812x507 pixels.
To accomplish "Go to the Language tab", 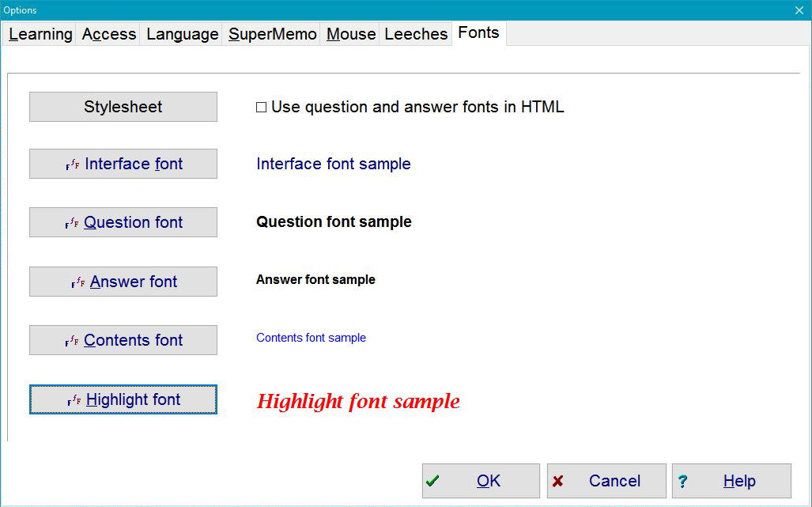I will point(182,34).
